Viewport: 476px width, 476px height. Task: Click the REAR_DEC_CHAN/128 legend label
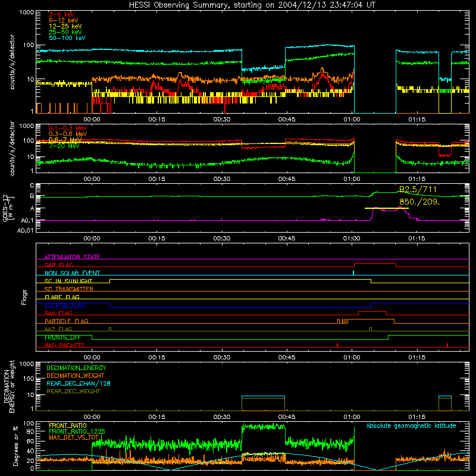79,384
